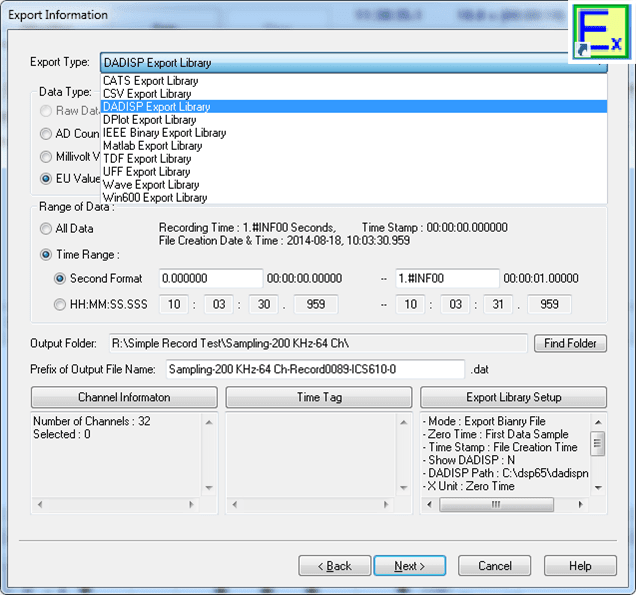Screen dimensions: 636x595
Task: Choose CSV Export Library option
Action: click(x=353, y=94)
